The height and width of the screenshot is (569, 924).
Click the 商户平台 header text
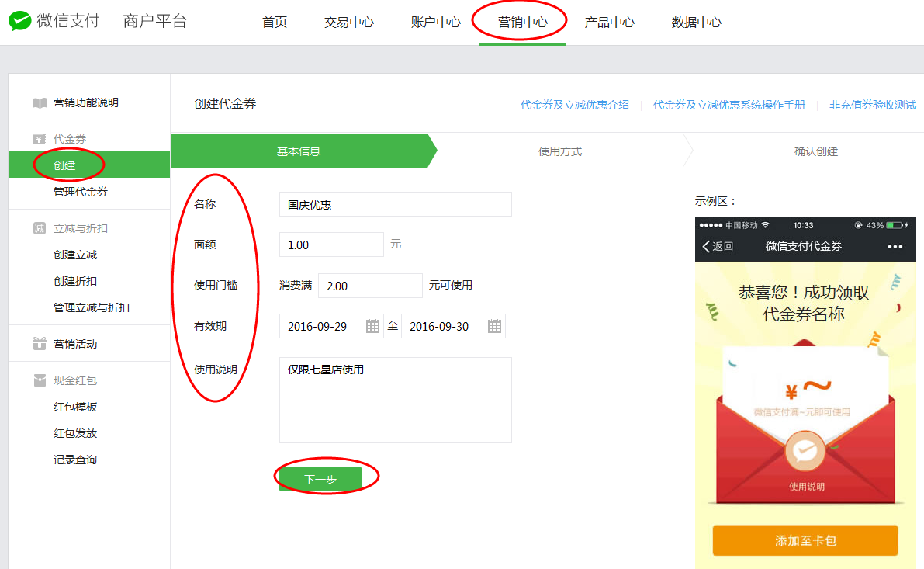(155, 21)
